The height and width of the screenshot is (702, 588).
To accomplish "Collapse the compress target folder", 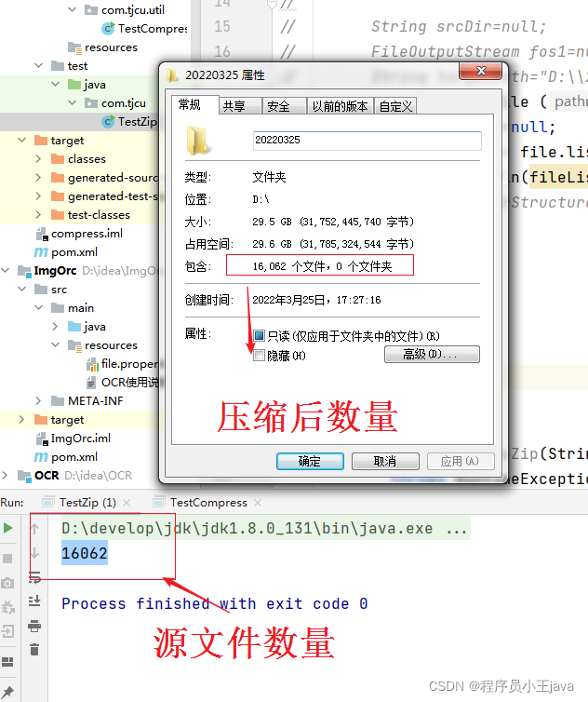I will [22, 141].
